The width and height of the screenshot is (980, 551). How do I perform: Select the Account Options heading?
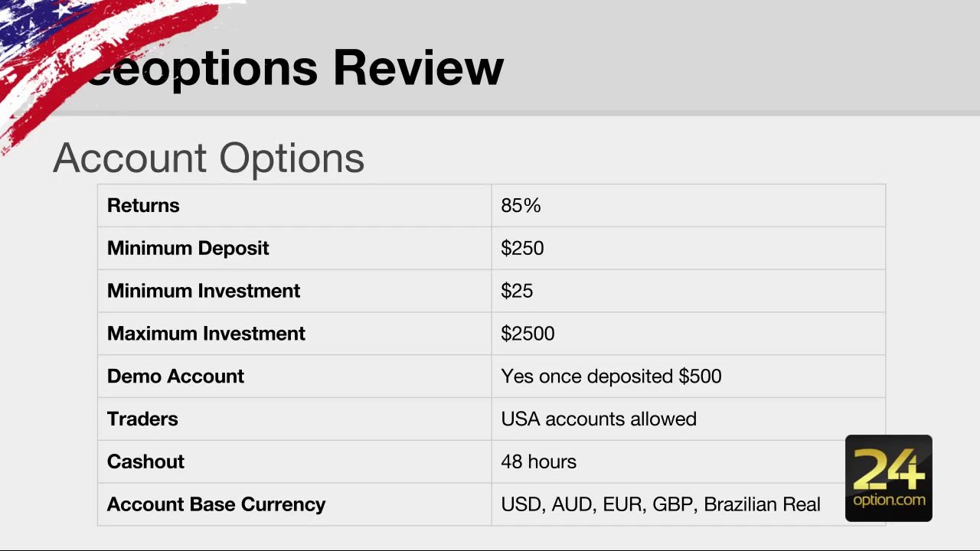coord(208,158)
